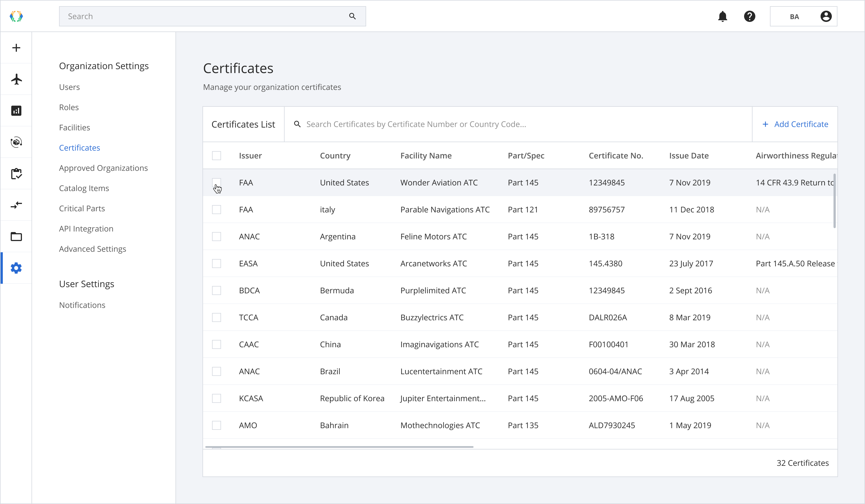Click the table horizontal scrollbar
This screenshot has width=865, height=504.
(339, 447)
